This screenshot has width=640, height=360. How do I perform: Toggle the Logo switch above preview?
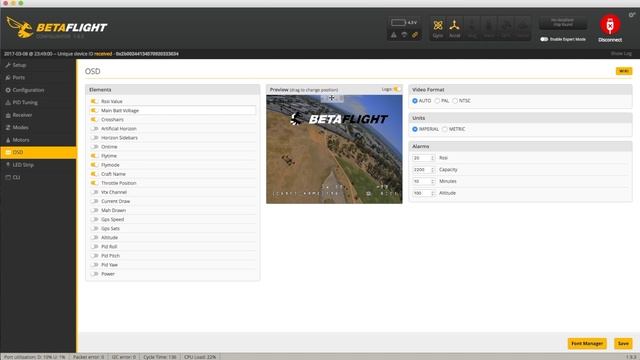click(397, 89)
